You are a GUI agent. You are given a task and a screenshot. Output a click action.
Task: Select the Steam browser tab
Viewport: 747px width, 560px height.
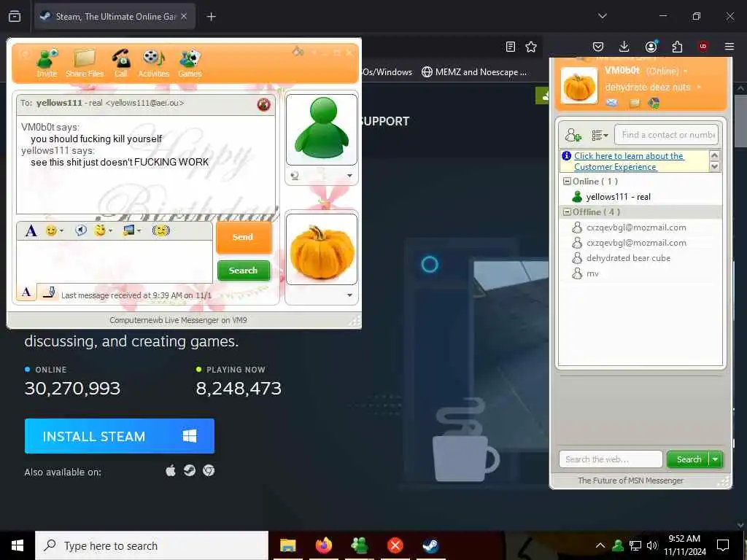[x=115, y=17]
